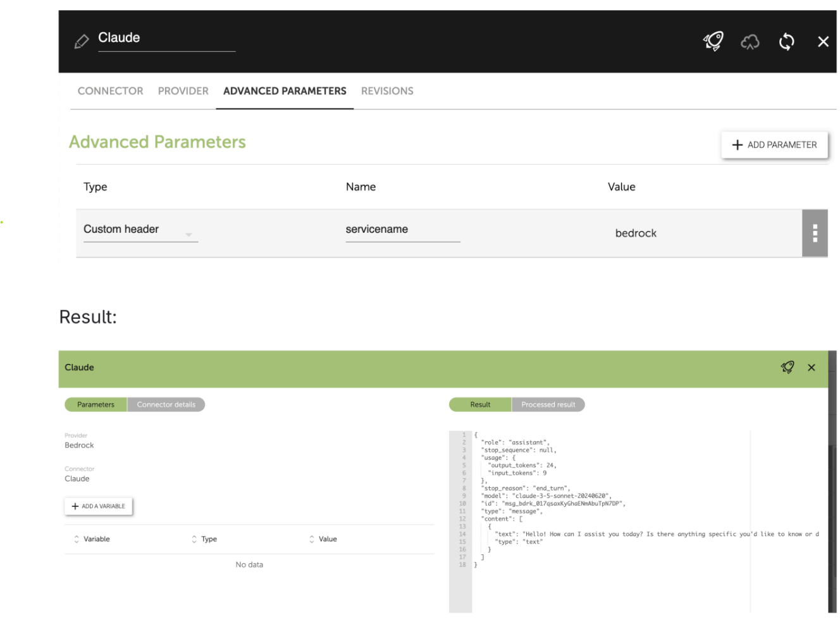Click the "text": "Hello! How can I assist" line

click(x=657, y=534)
